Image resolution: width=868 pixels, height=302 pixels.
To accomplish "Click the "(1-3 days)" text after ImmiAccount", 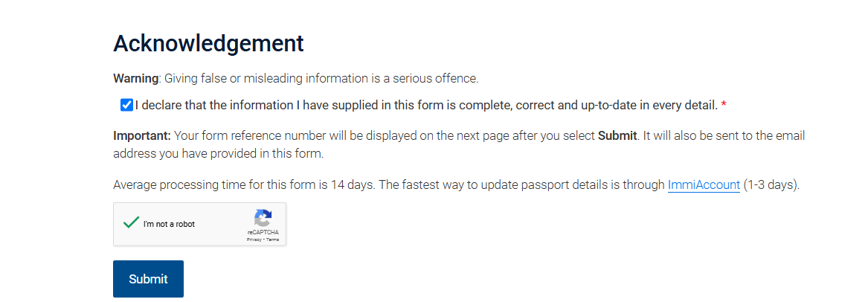I will click(771, 184).
